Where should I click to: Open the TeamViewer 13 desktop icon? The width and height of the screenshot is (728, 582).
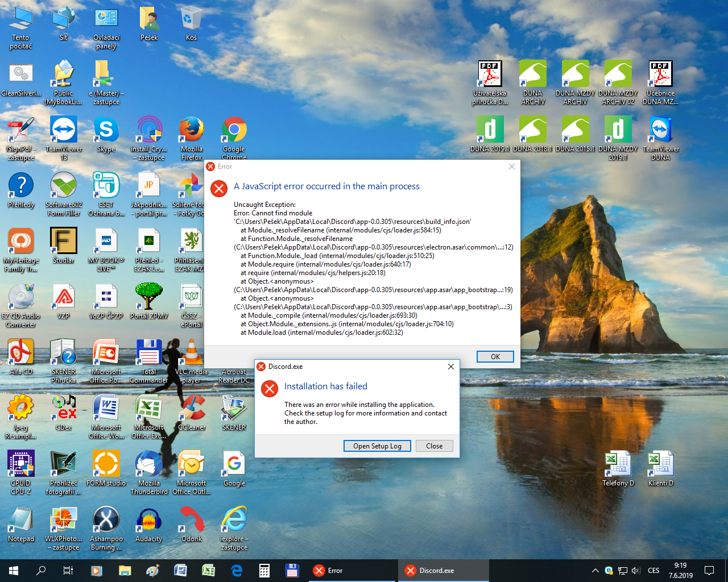tap(64, 131)
